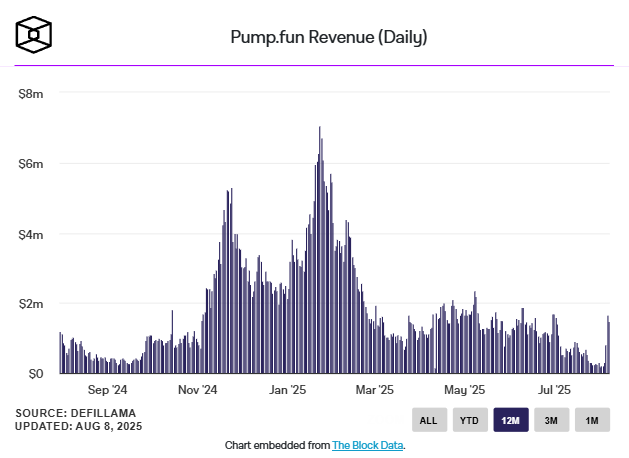629x458 pixels.
Task: Click the tallest revenue bar near $7m
Action: (320, 250)
